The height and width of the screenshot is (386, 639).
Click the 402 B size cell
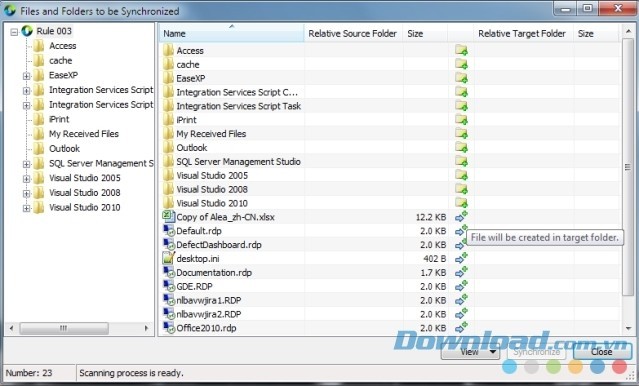[434, 259]
